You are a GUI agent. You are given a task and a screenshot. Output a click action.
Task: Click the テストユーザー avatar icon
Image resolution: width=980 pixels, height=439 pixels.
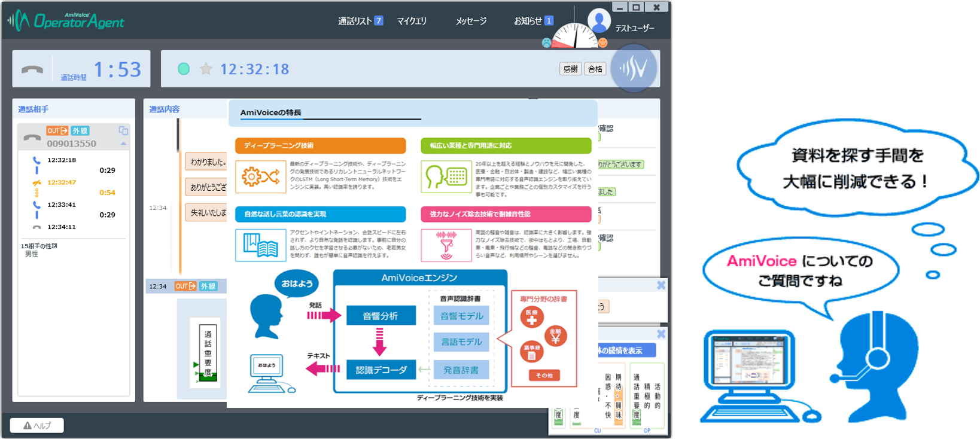coord(598,21)
